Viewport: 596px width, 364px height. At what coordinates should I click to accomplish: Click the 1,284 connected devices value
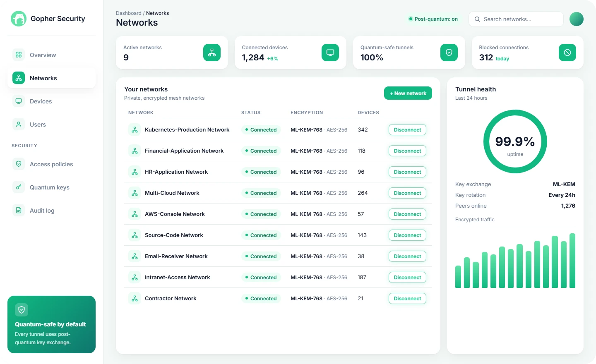pyautogui.click(x=253, y=57)
